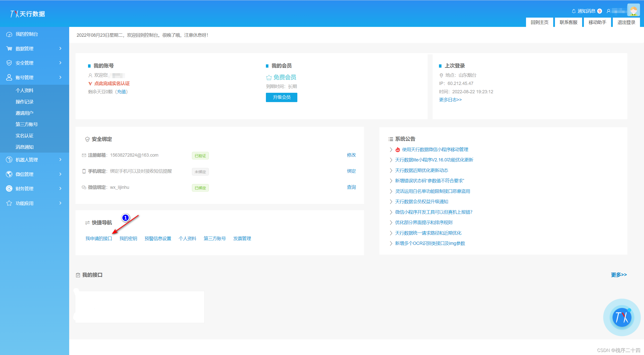Expand the 机器人管理 sidebar menu

(x=27, y=160)
